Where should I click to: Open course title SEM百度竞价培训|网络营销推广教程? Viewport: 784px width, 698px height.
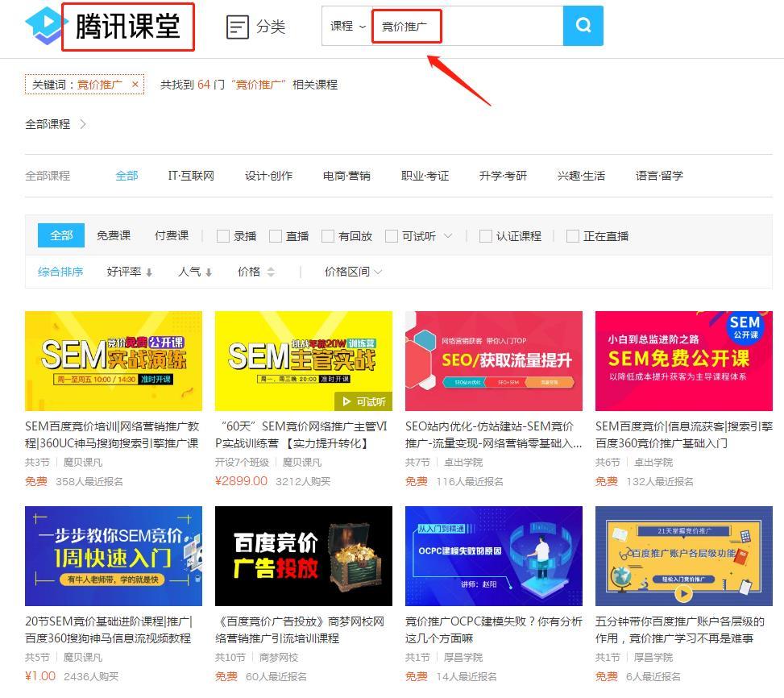point(112,434)
